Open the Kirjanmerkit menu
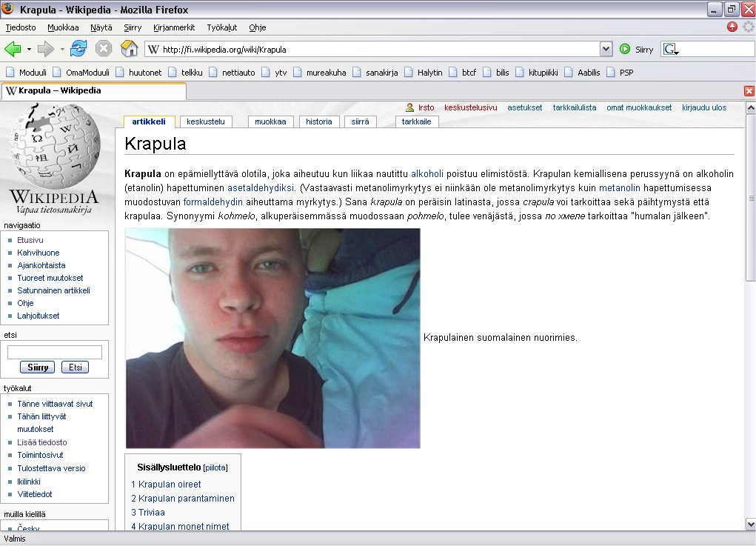 (x=174, y=27)
